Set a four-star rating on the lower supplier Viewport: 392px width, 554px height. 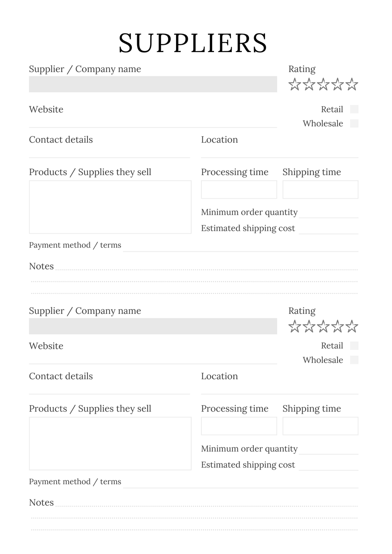338,326
